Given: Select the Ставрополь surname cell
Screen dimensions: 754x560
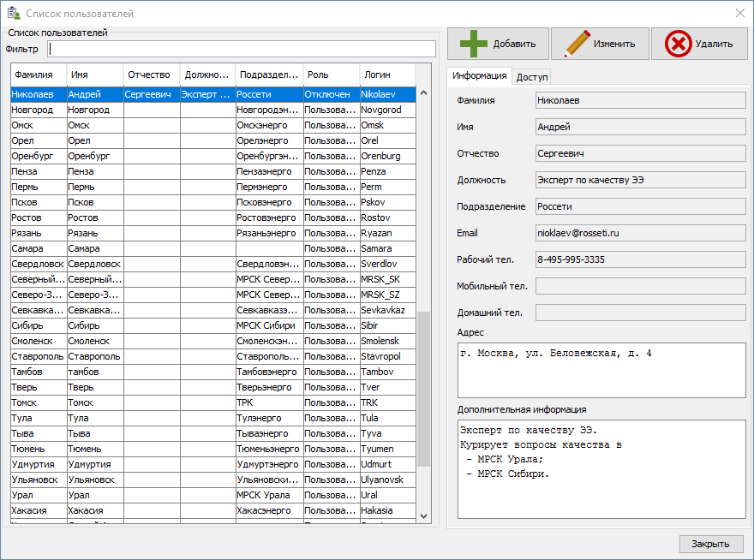Looking at the screenshot, I should [39, 356].
